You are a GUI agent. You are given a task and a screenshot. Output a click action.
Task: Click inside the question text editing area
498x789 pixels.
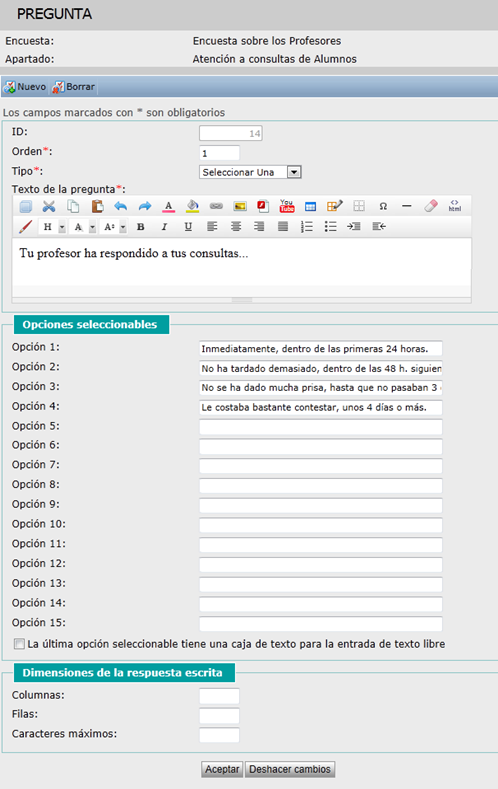coord(241,262)
